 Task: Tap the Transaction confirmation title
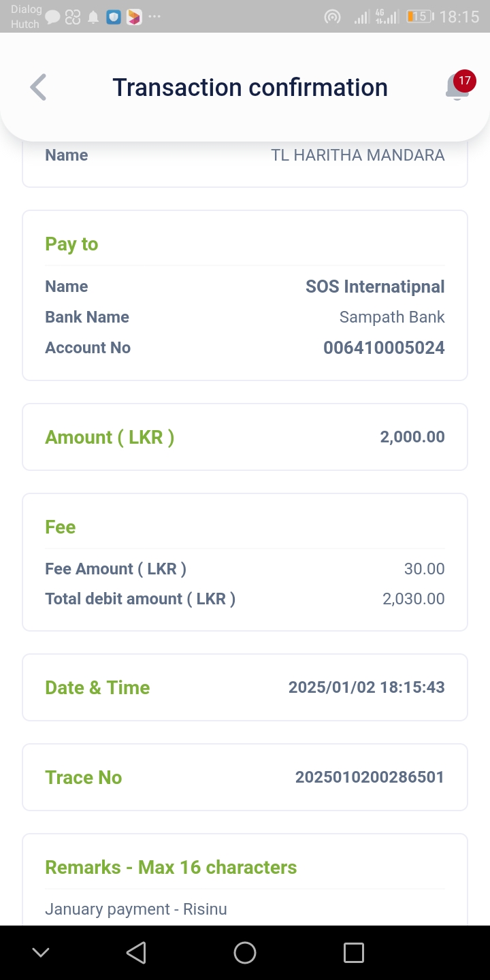click(250, 87)
